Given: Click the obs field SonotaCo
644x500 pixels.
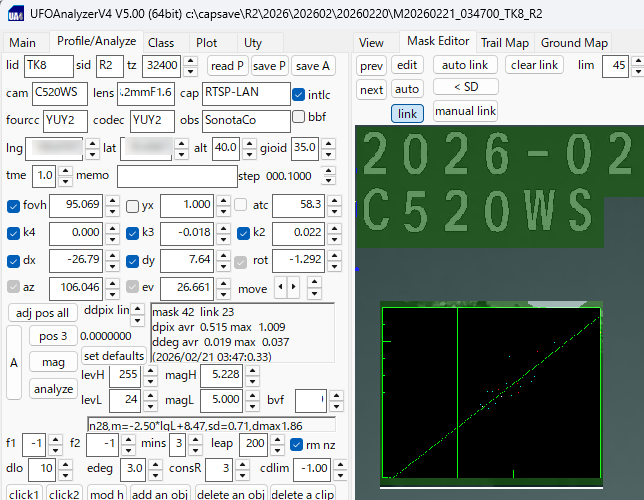Looking at the screenshot, I should click(x=246, y=121).
